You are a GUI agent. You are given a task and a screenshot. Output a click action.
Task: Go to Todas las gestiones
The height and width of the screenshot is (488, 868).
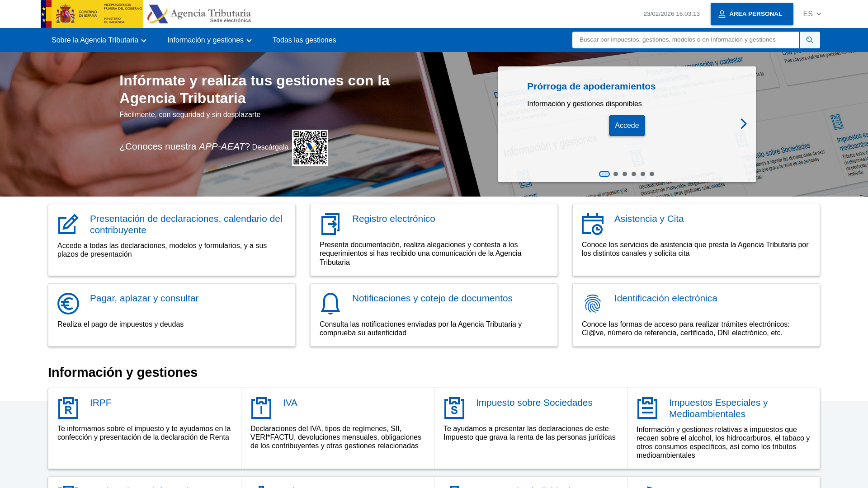(x=304, y=40)
